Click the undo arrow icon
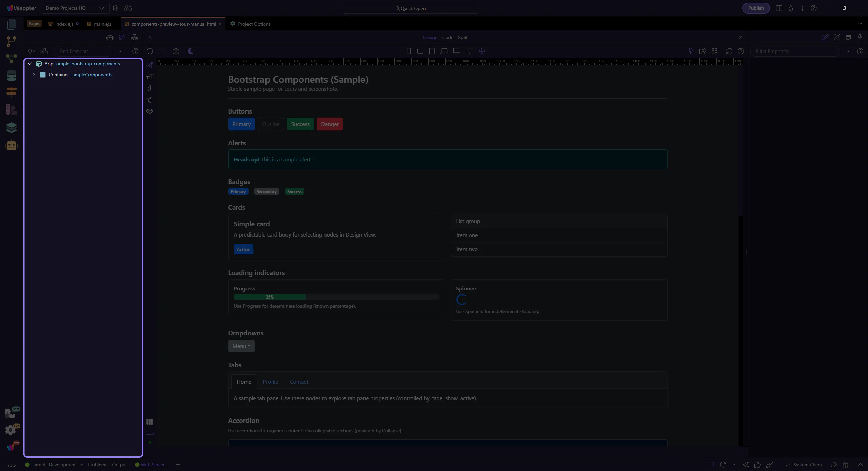Screen dimensions: 868x471 click(x=150, y=51)
